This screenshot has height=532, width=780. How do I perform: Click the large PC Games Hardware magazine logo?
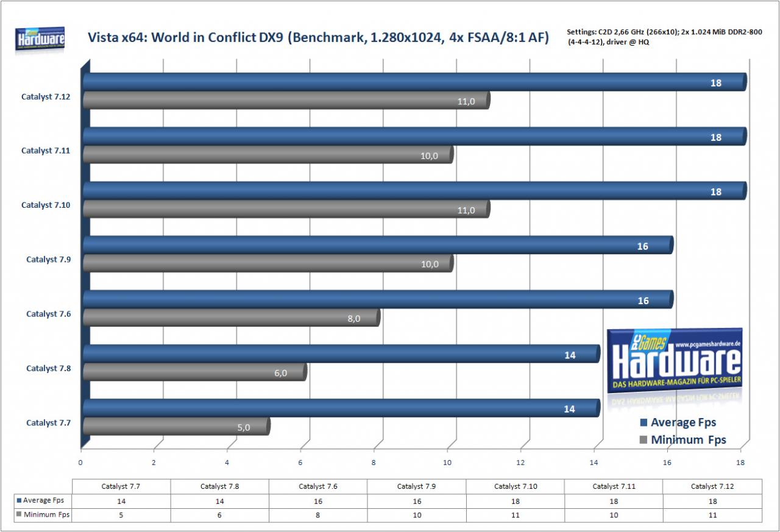click(675, 361)
